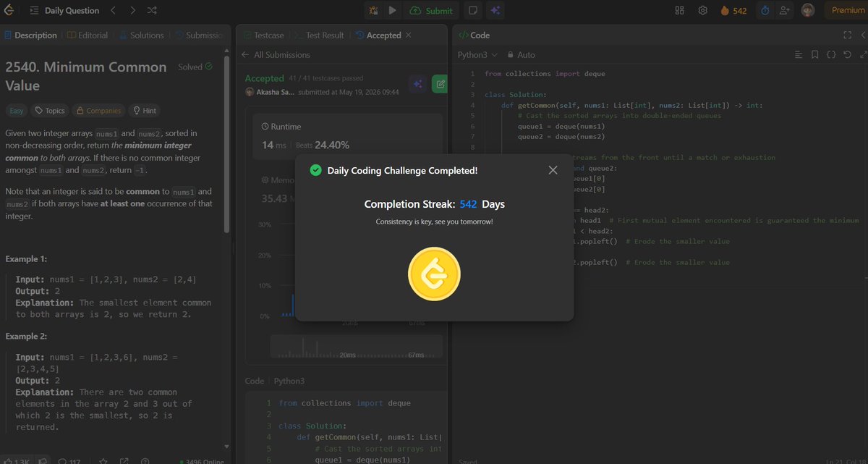Open the help question-mark icon
The height and width of the screenshot is (464, 868).
tap(145, 460)
